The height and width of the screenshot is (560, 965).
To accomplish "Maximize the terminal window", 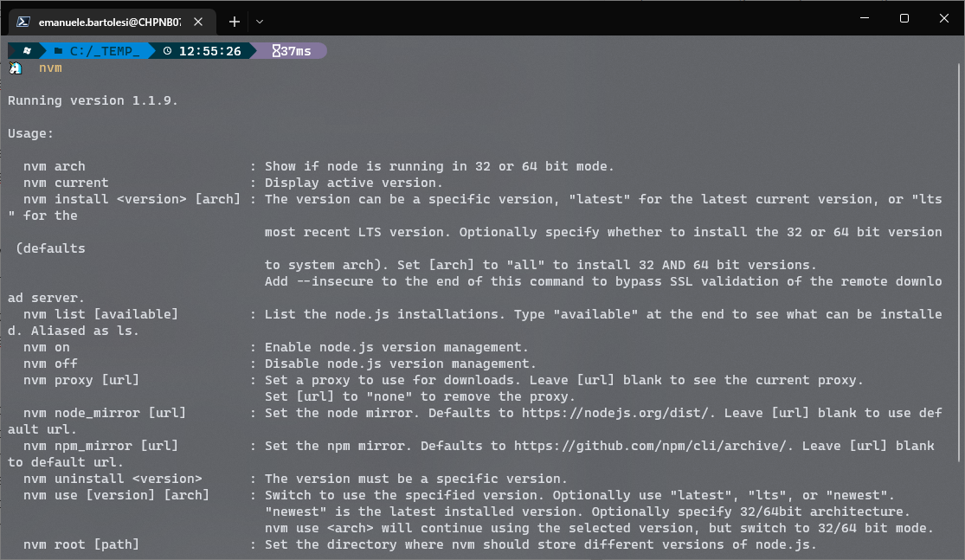I will pos(904,18).
